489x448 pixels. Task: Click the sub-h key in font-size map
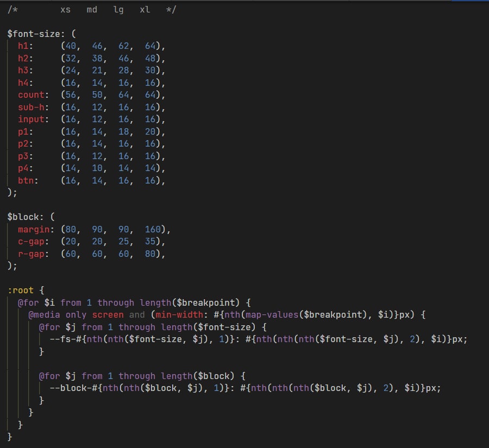click(x=31, y=107)
